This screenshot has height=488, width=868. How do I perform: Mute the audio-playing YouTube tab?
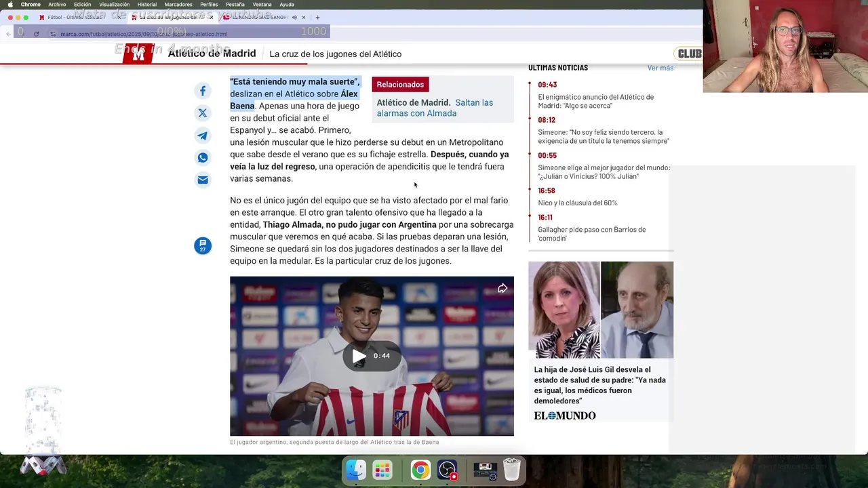pos(294,18)
